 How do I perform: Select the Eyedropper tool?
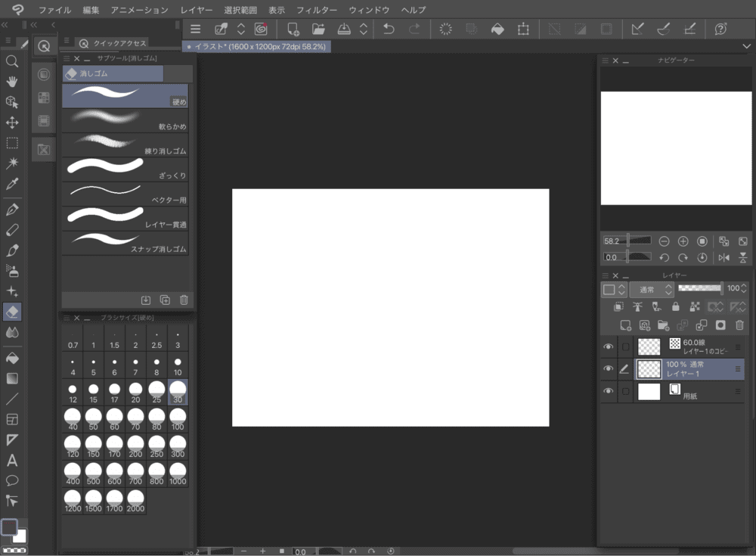click(12, 184)
